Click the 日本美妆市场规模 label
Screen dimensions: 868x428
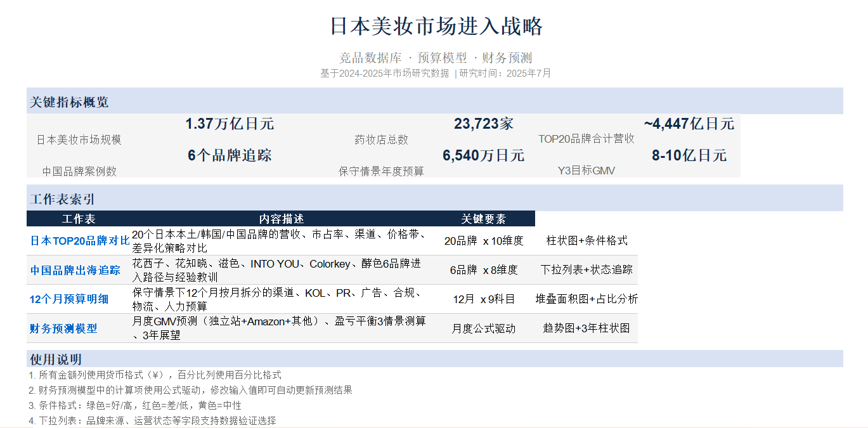(x=79, y=140)
